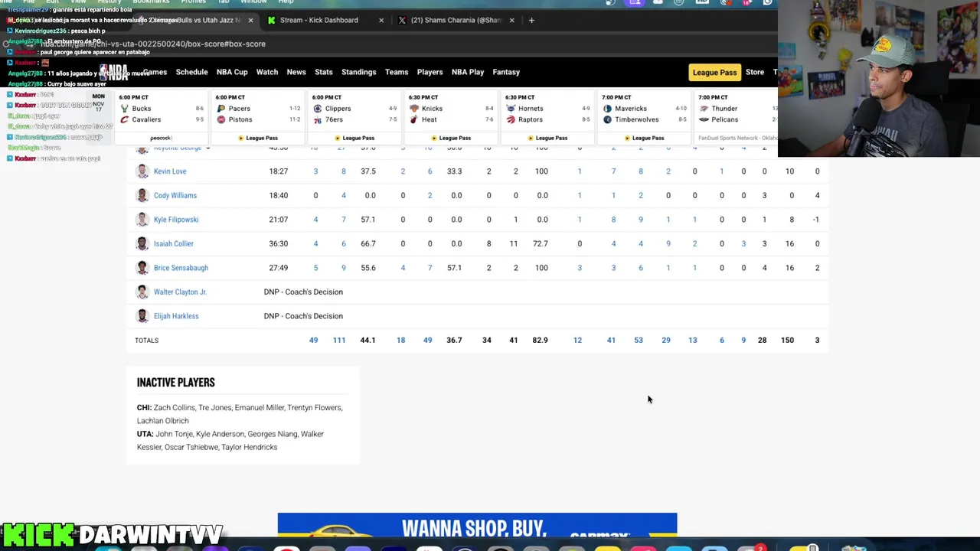Click League Pass under Mavericks-Timberwolves game
The width and height of the screenshot is (980, 551).
pyautogui.click(x=643, y=138)
